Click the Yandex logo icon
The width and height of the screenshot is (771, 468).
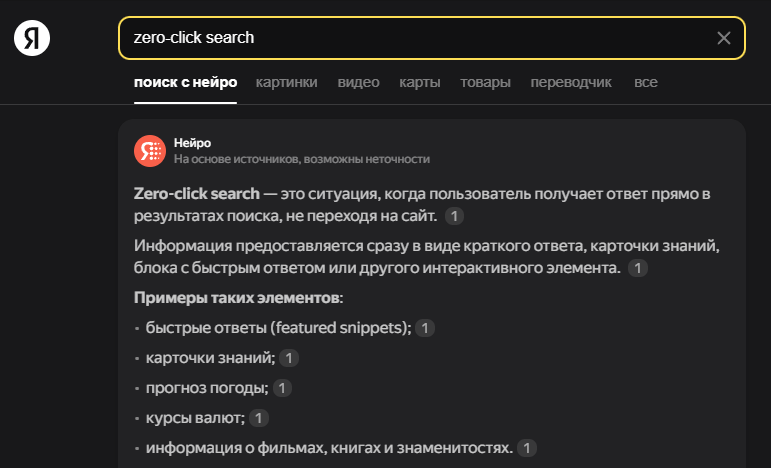[x=32, y=38]
